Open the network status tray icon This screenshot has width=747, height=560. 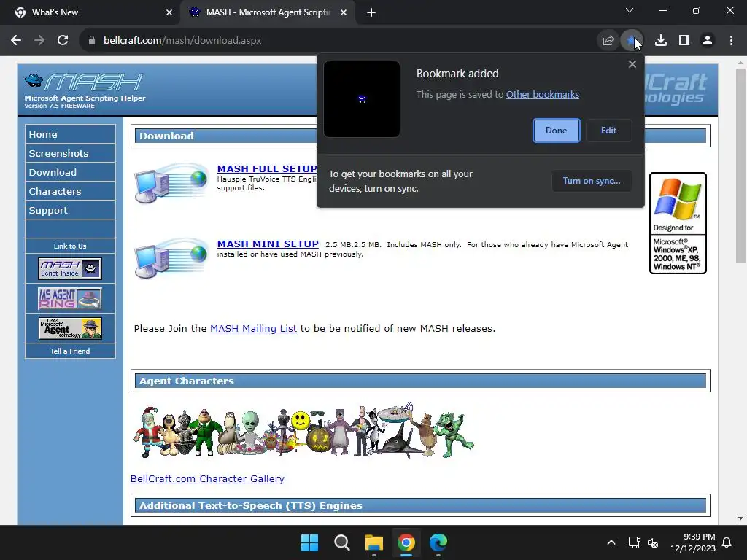point(634,542)
